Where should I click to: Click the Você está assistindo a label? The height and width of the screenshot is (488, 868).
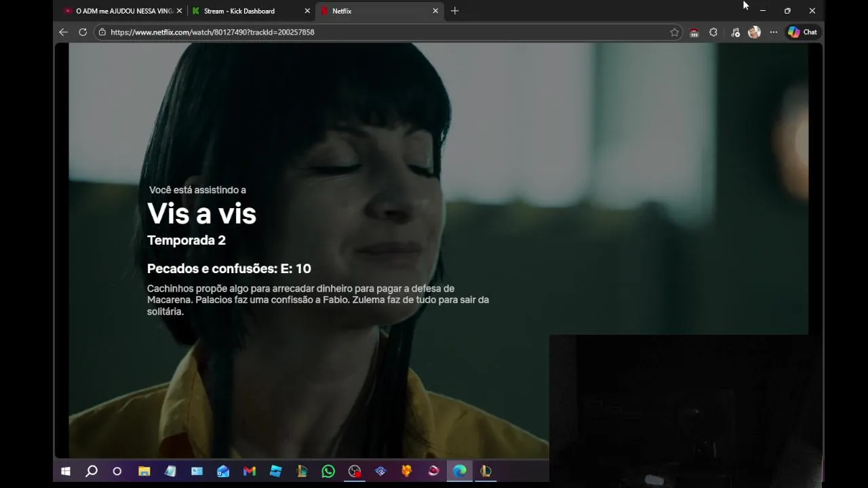197,190
